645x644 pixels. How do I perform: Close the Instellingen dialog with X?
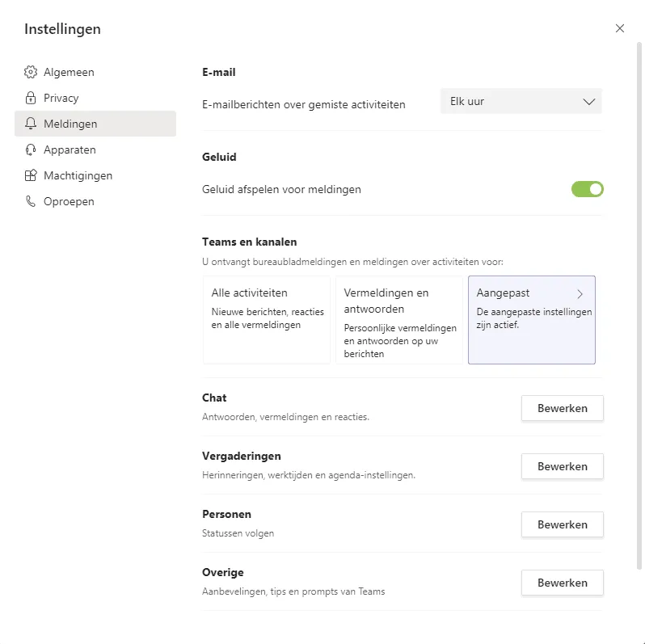620,28
